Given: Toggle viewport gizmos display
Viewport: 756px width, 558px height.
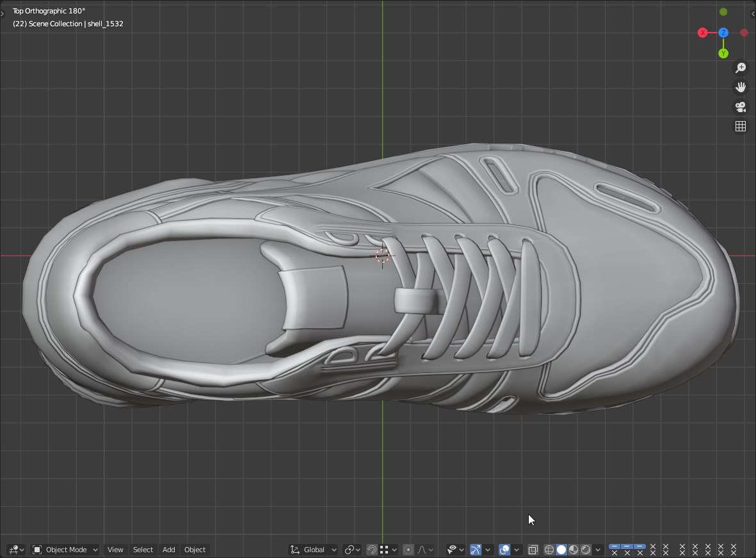Looking at the screenshot, I should [x=476, y=550].
